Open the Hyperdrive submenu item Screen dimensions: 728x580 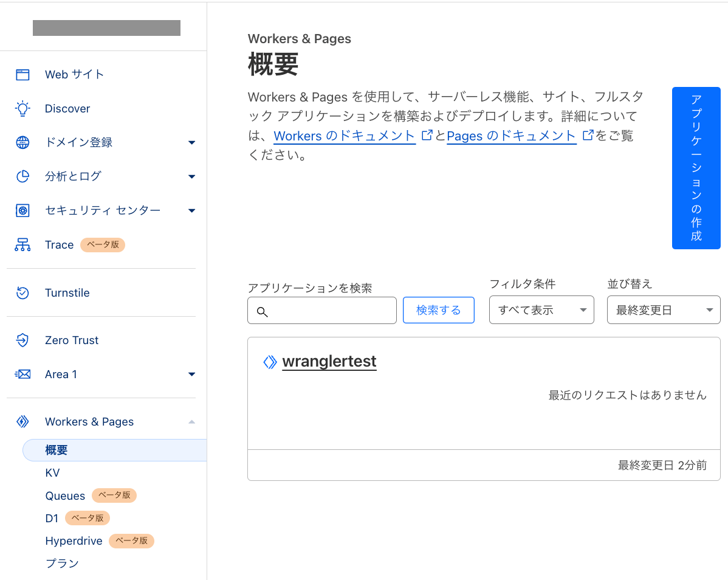(74, 541)
